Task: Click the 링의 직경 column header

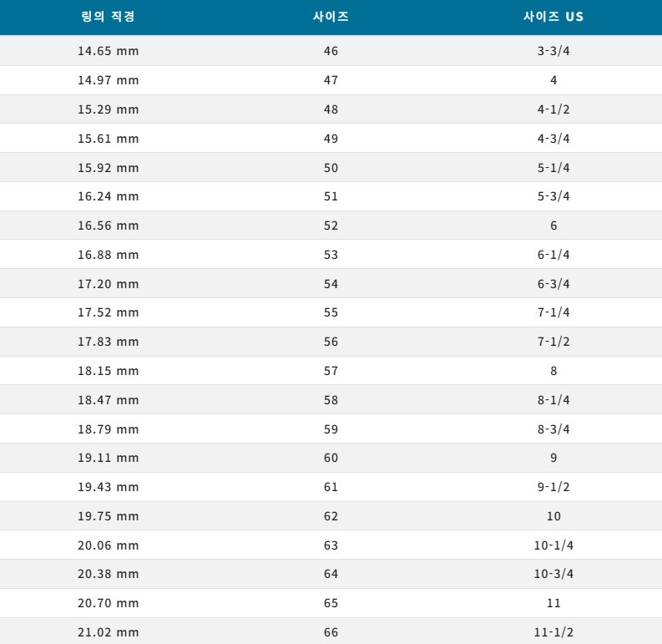Action: click(x=108, y=17)
